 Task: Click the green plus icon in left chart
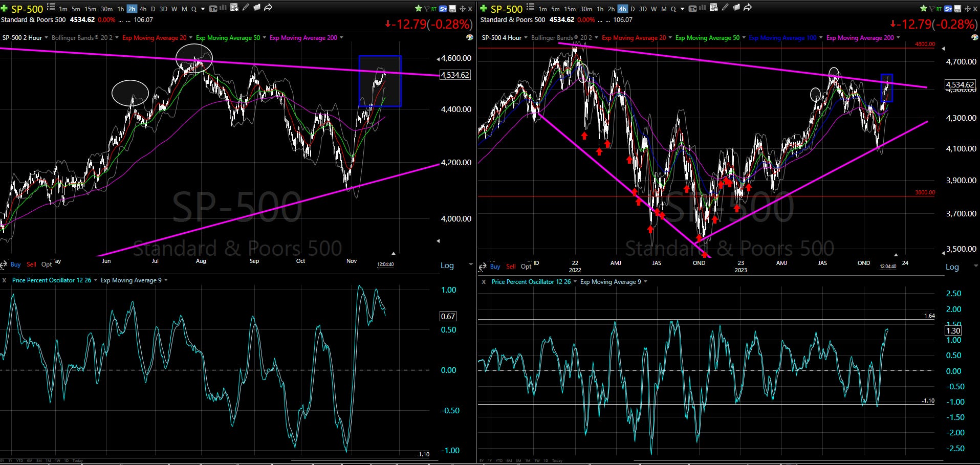pos(4,9)
